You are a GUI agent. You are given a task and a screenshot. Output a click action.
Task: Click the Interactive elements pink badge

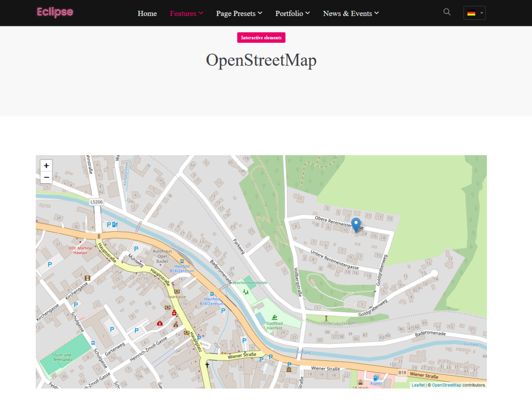261,38
